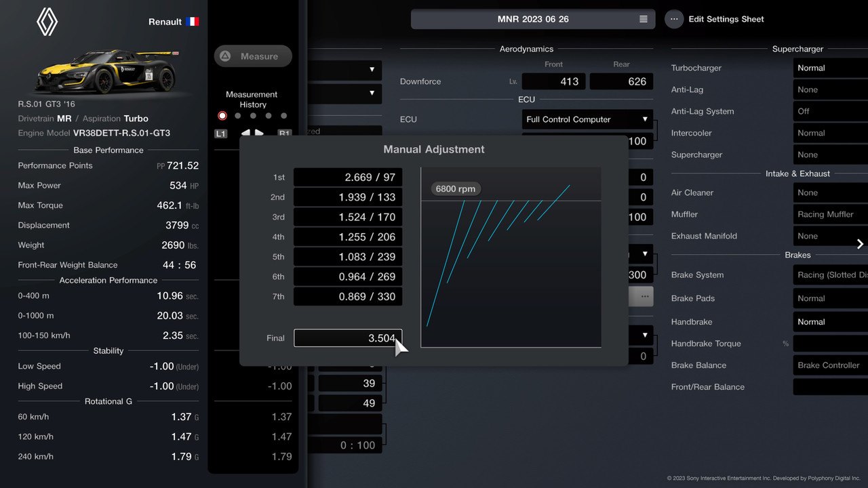Open the Muffler Racing Muffler field
868x488 pixels.
[x=831, y=214]
